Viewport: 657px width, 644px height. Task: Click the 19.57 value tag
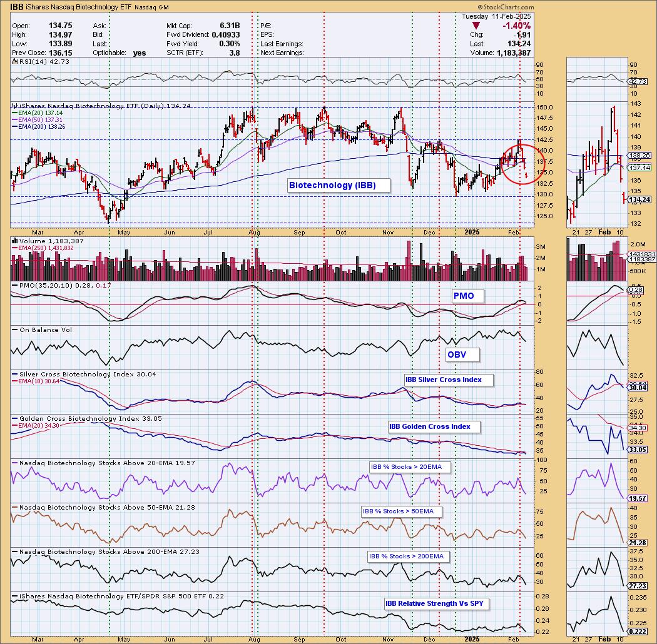(x=638, y=498)
